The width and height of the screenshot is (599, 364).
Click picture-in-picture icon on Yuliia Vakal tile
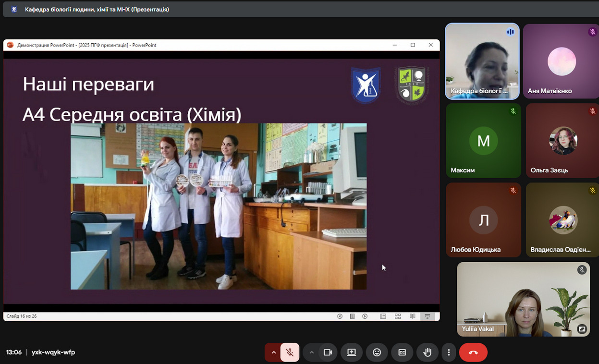pyautogui.click(x=582, y=329)
